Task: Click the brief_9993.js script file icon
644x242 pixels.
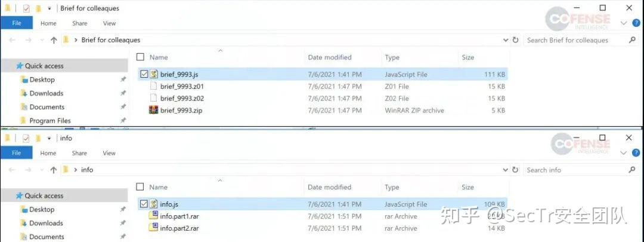Action: pyautogui.click(x=154, y=75)
